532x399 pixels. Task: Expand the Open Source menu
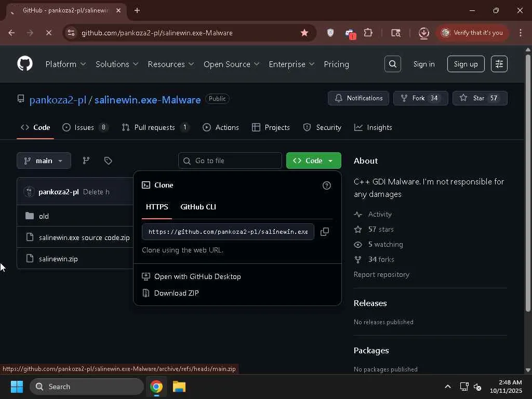231,64
